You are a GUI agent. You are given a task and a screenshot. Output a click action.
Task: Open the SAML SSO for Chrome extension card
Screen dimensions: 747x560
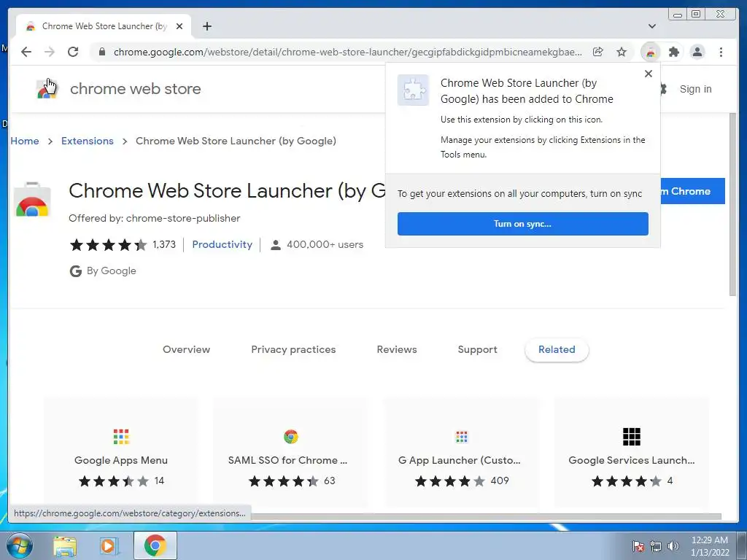click(x=290, y=454)
